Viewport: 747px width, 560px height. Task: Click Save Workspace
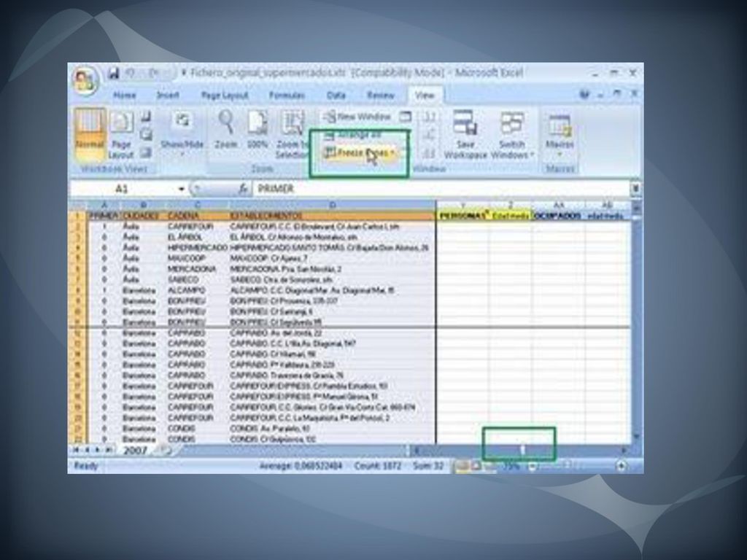(x=465, y=135)
